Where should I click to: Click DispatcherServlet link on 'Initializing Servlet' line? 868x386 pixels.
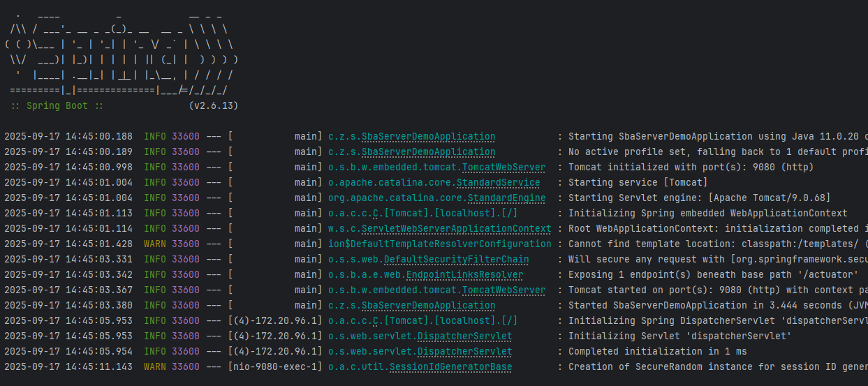click(464, 336)
